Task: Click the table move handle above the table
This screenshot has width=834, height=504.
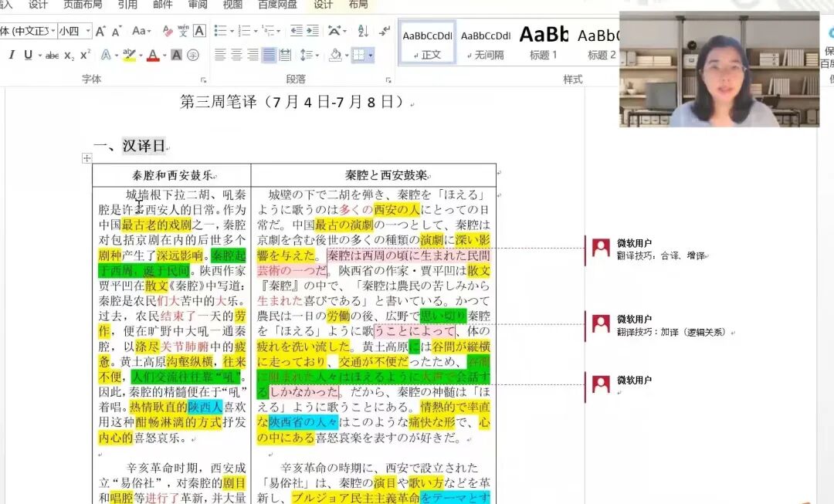Action: (x=86, y=158)
